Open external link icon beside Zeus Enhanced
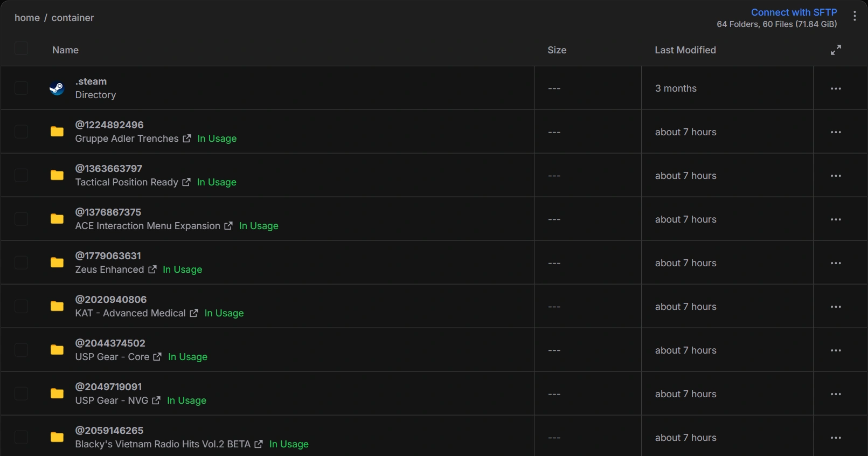Screen dimensions: 868x456 (x=152, y=270)
